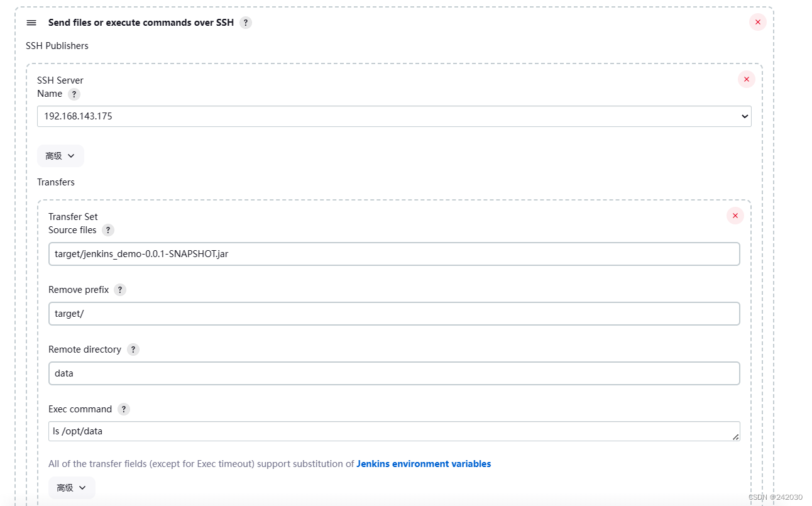Show help for Remote directory
This screenshot has width=812, height=506.
pos(133,349)
